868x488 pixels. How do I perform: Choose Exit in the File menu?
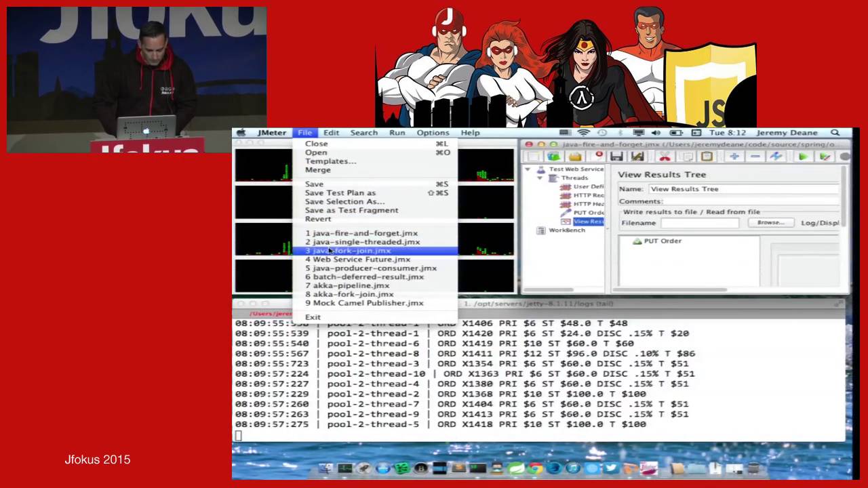(x=375, y=317)
